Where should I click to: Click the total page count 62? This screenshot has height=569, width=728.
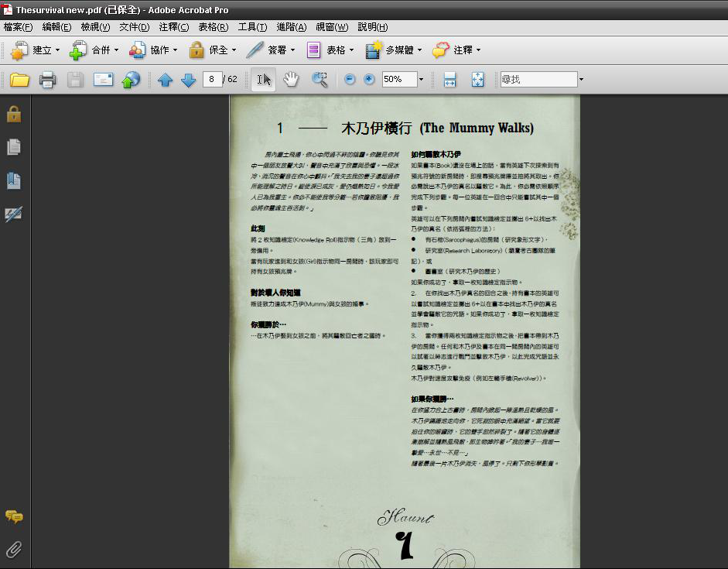point(233,80)
